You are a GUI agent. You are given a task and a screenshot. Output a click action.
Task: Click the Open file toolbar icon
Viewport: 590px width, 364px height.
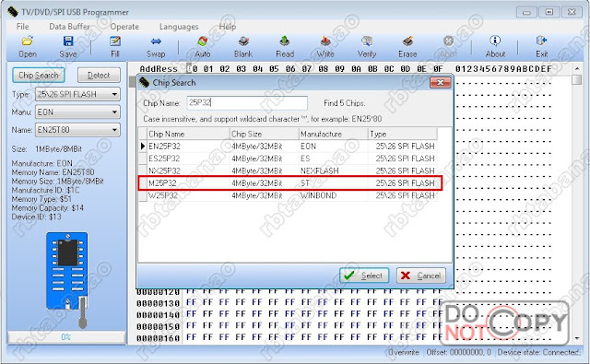coord(28,41)
